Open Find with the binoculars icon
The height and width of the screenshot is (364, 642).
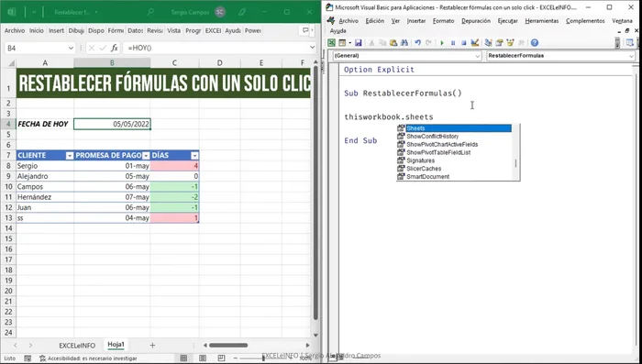pyautogui.click(x=404, y=42)
